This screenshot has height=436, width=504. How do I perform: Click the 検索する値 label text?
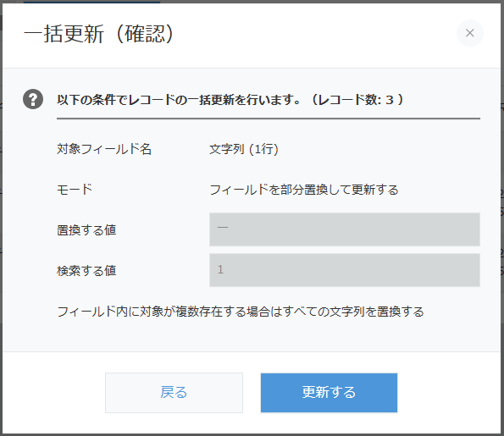(86, 271)
